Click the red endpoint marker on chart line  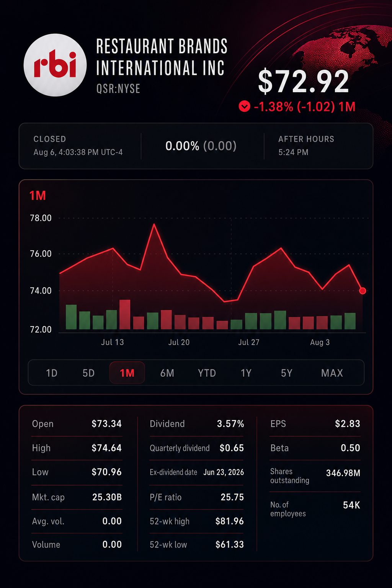tap(363, 291)
